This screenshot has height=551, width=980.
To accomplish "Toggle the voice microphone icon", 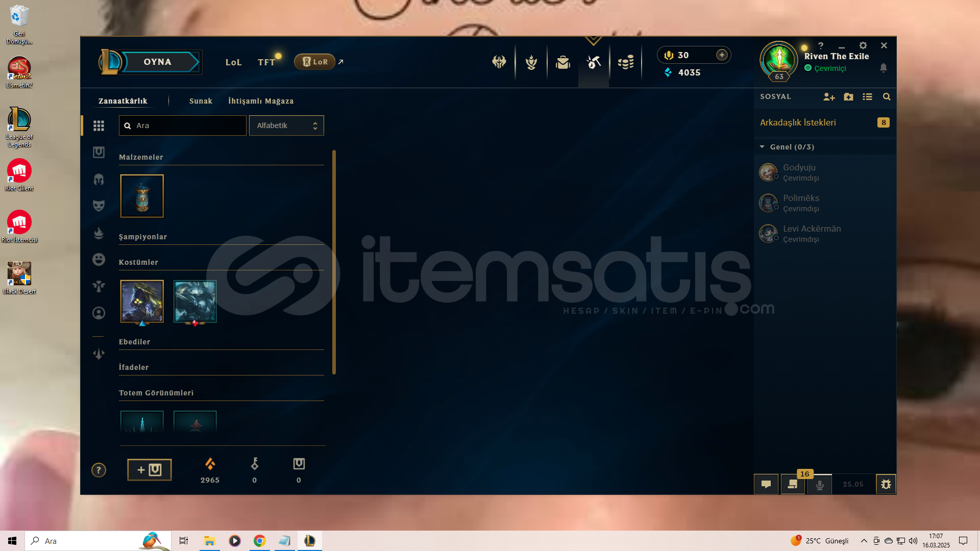I will pos(820,485).
